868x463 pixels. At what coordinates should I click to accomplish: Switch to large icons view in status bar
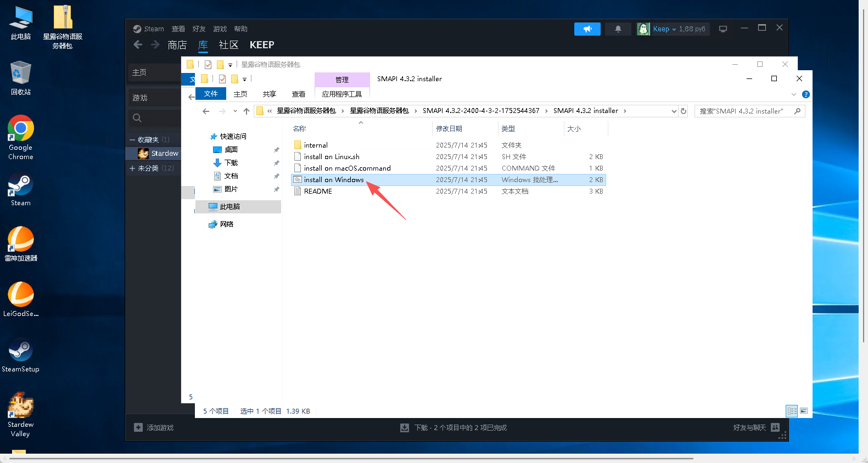(804, 411)
